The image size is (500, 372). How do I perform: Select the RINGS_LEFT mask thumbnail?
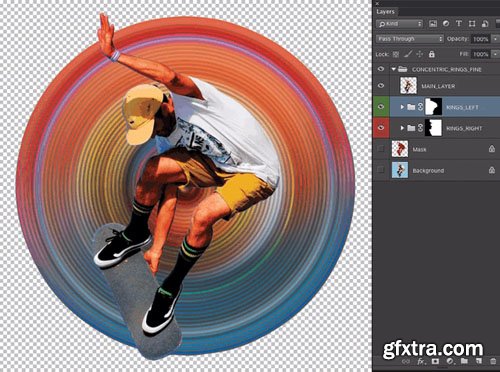pyautogui.click(x=434, y=107)
